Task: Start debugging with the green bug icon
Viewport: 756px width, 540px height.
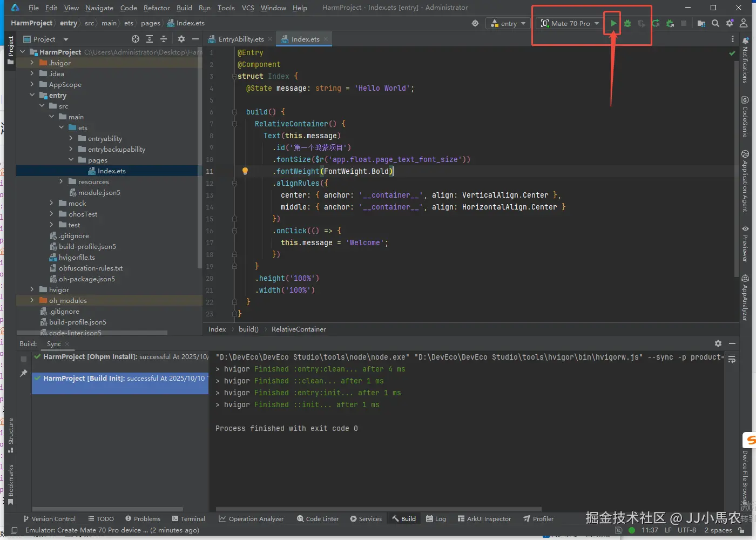Action: pyautogui.click(x=627, y=23)
